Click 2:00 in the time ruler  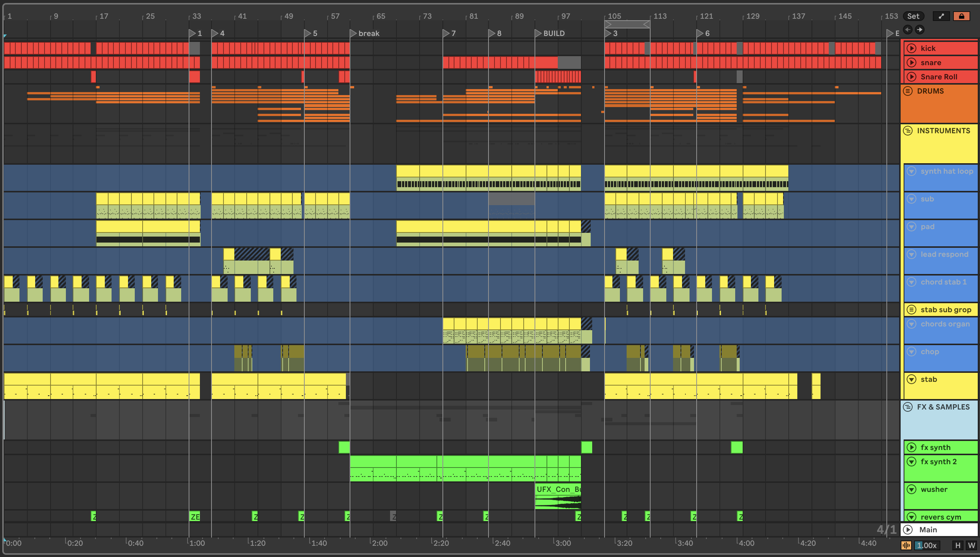click(380, 543)
